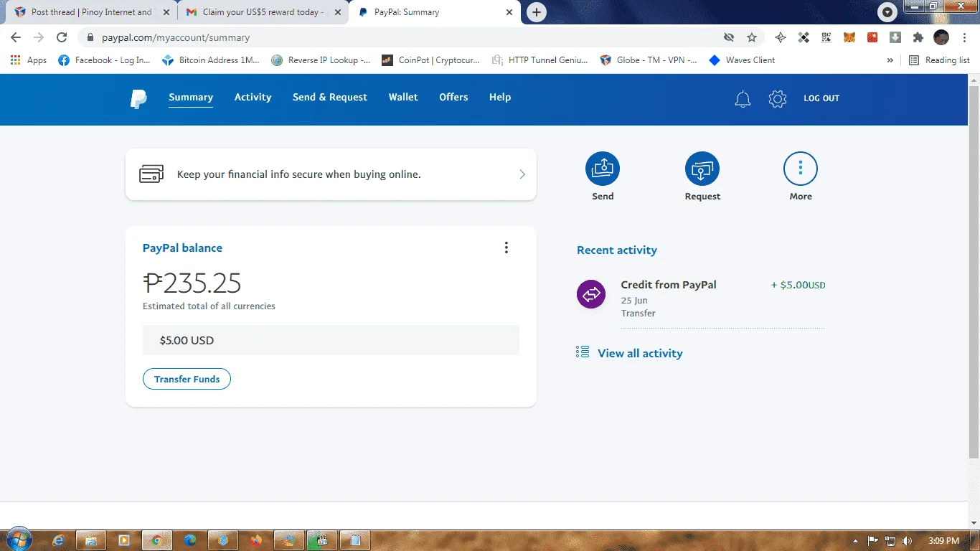Screen dimensions: 980x551
Task: Open the Bitcoin Address bookmark
Action: [x=211, y=60]
